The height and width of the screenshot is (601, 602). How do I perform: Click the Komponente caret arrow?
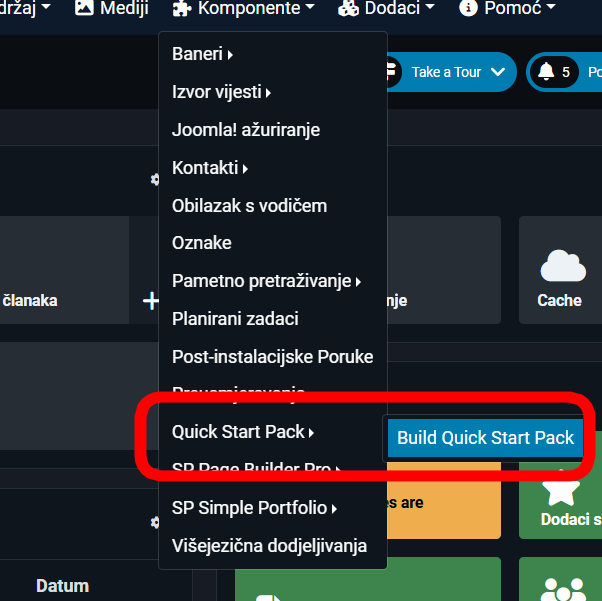310,7
